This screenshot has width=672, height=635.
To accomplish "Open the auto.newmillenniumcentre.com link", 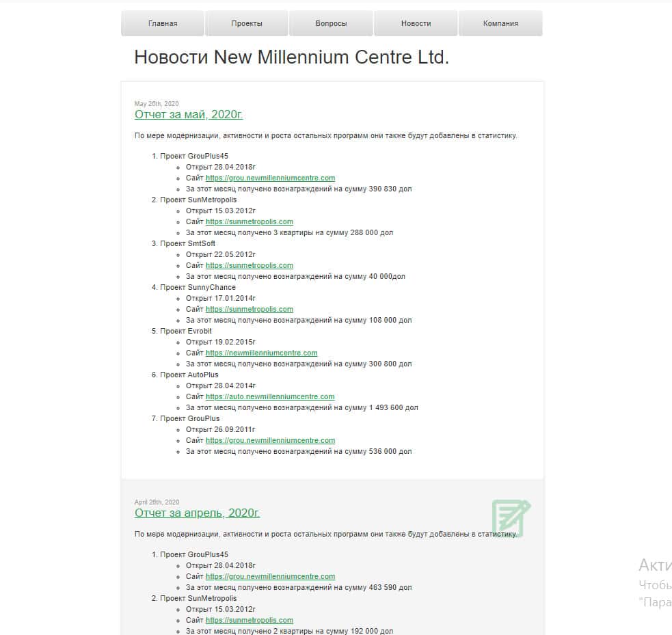I will pyautogui.click(x=270, y=396).
